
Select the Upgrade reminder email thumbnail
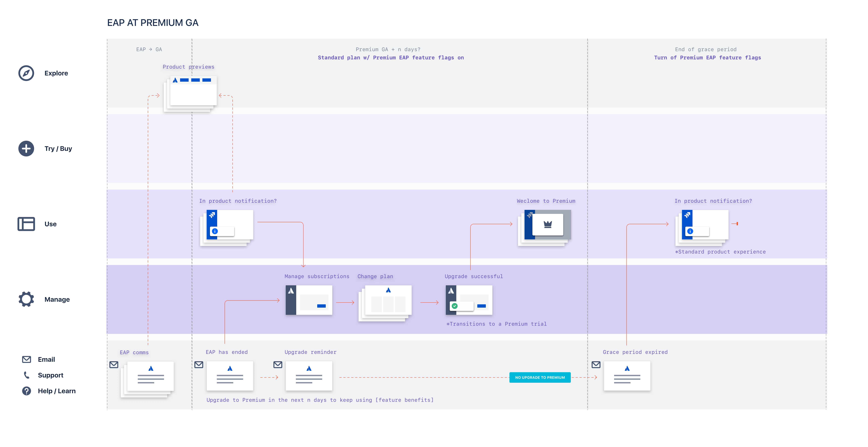309,376
